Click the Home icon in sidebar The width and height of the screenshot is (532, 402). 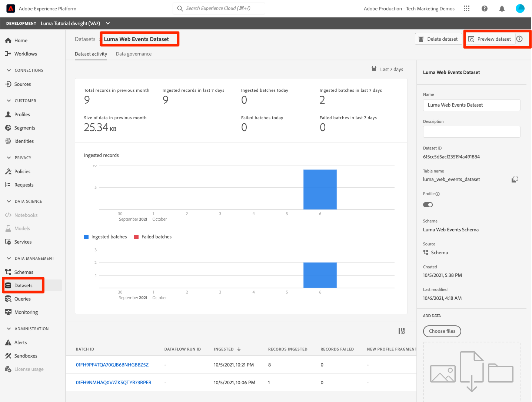coord(8,40)
